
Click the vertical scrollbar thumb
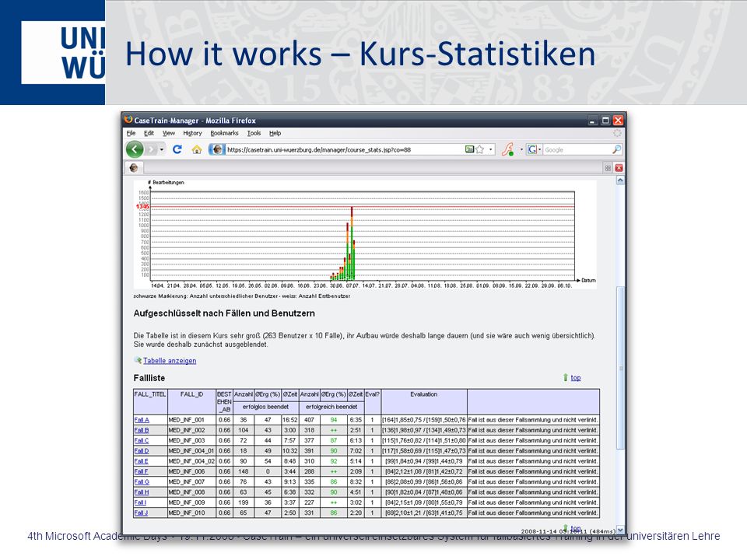[620, 368]
